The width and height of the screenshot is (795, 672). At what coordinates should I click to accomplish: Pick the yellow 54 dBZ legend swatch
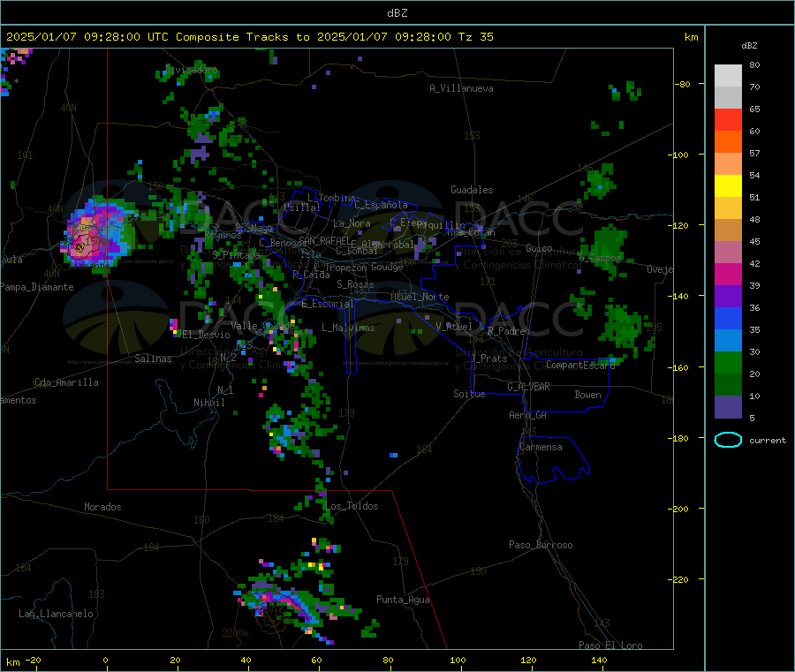(x=728, y=186)
